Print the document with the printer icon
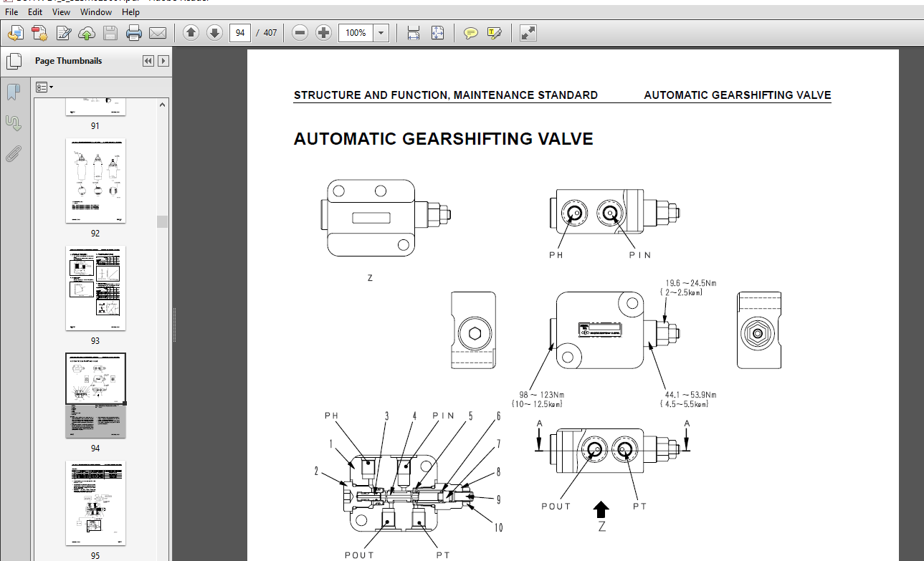The image size is (924, 561). tap(134, 33)
